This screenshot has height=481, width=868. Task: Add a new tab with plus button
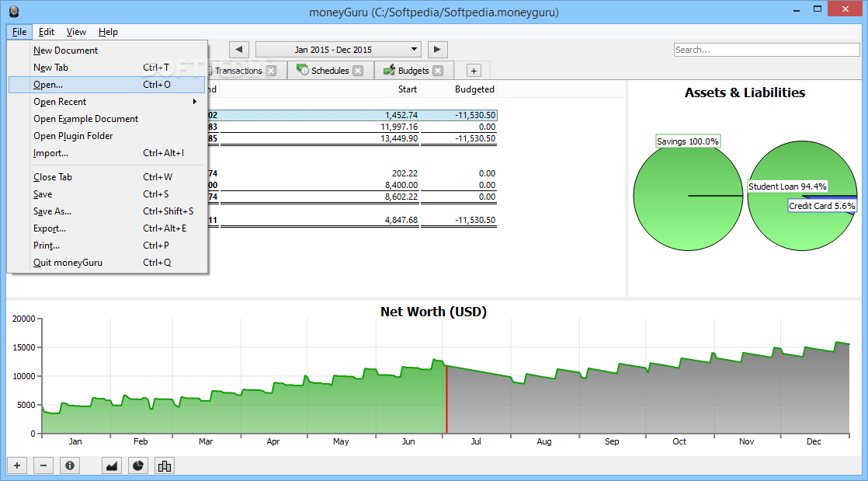(x=474, y=71)
